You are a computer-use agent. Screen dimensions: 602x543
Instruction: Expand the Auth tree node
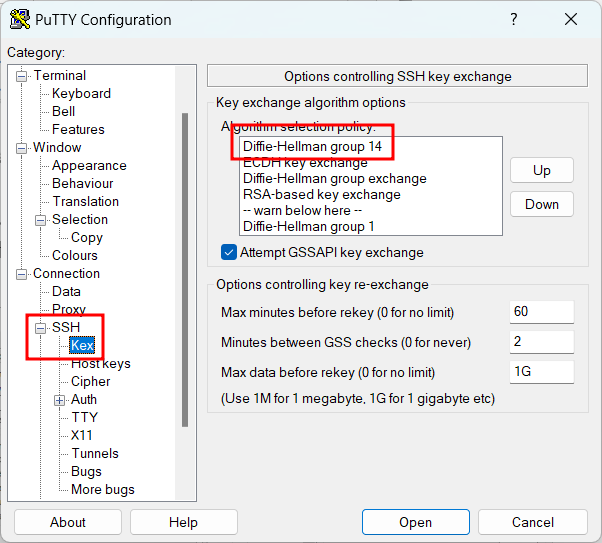59,400
